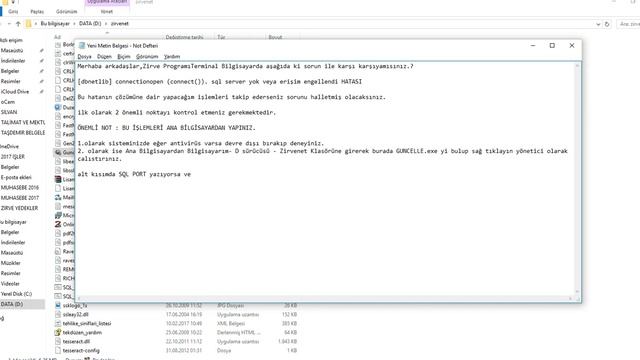Open SILVAN folder in the sidebar
The height and width of the screenshot is (360, 640).
[9, 112]
